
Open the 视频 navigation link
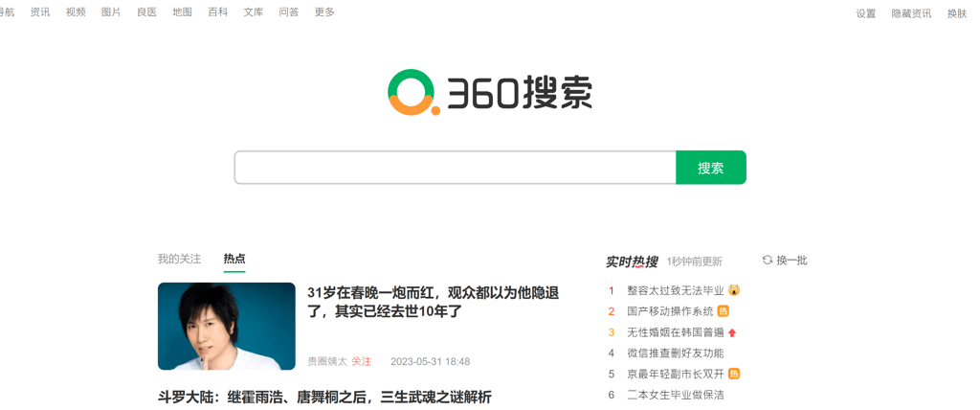pyautogui.click(x=76, y=11)
